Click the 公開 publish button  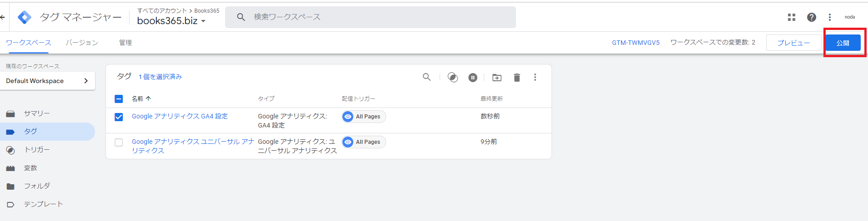843,43
